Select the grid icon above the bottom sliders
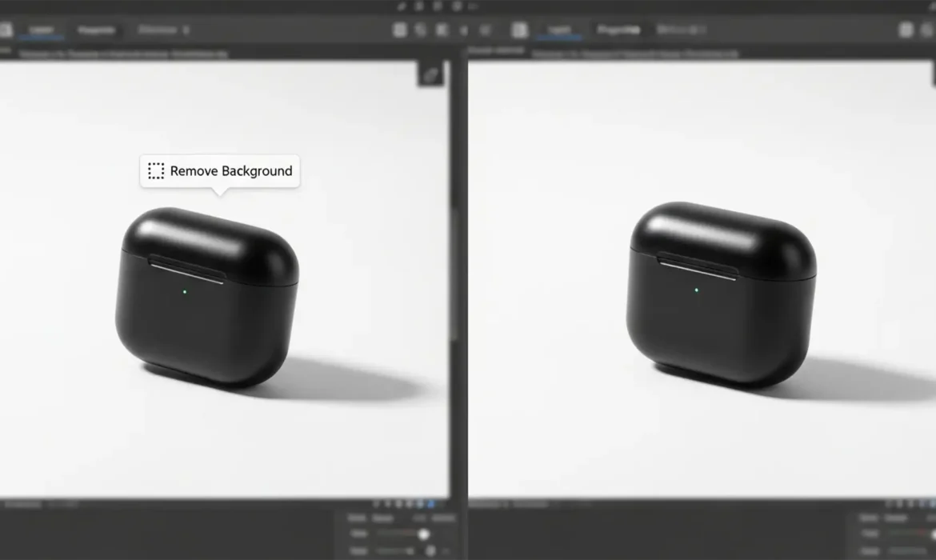936x560 pixels. click(x=375, y=503)
